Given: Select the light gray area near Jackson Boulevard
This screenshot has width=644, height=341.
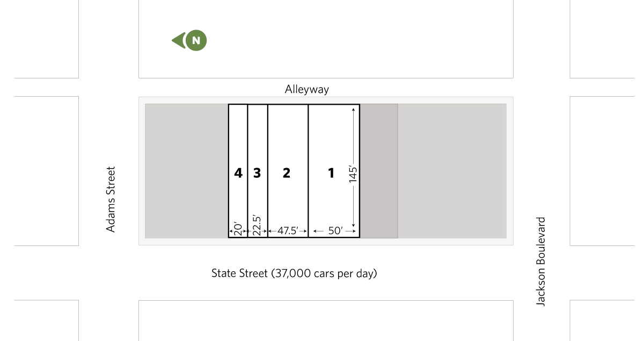Looking at the screenshot, I should [x=452, y=171].
